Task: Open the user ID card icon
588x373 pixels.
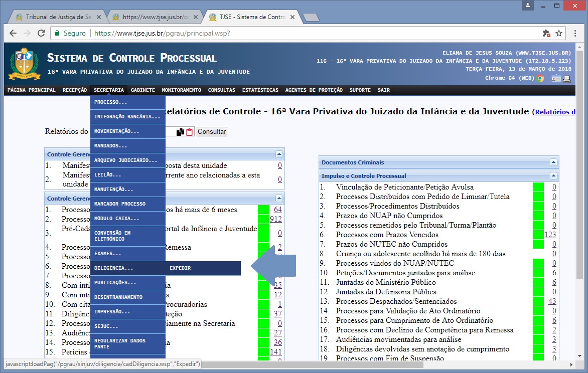Action: point(556,78)
